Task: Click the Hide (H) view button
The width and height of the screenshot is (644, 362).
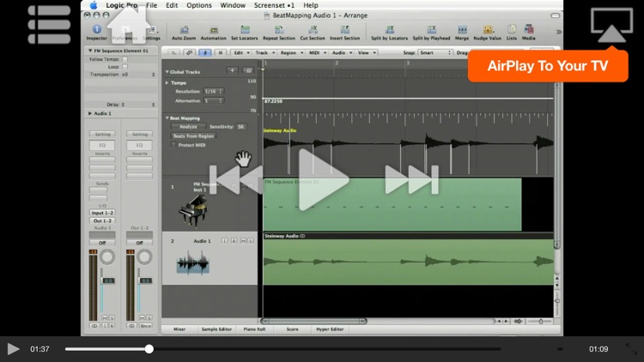Action: [x=221, y=52]
